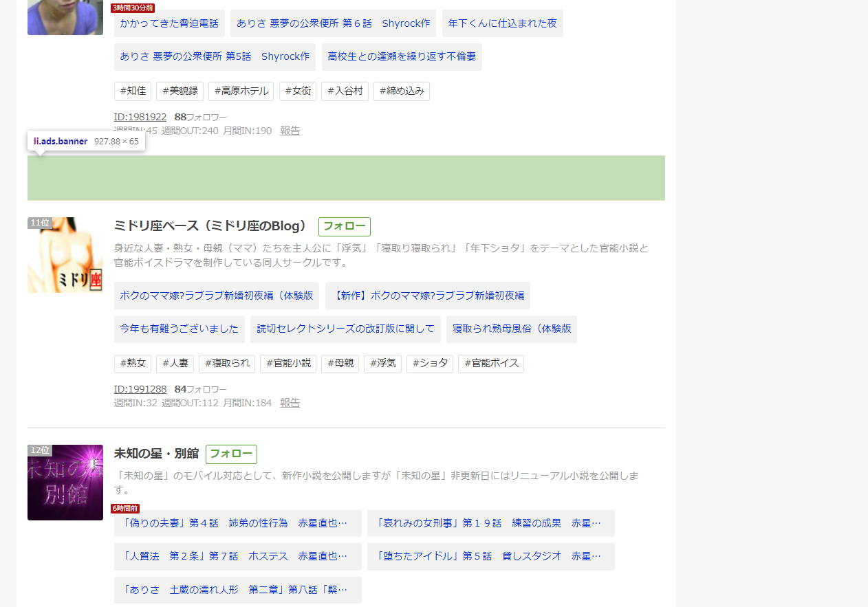Open the 11位 ranked blog thumbnail
The image size is (868, 607).
pos(65,255)
